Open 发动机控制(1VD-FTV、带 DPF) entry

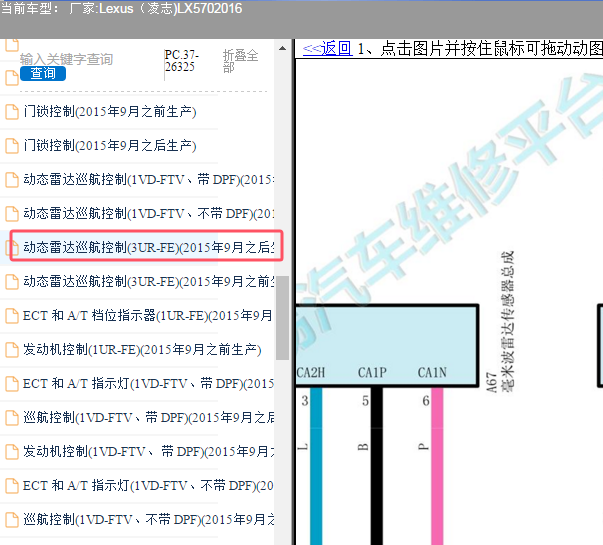point(148,451)
